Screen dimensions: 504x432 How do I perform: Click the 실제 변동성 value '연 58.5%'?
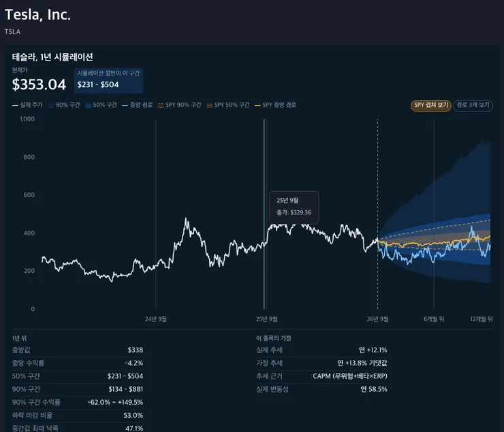pos(374,389)
